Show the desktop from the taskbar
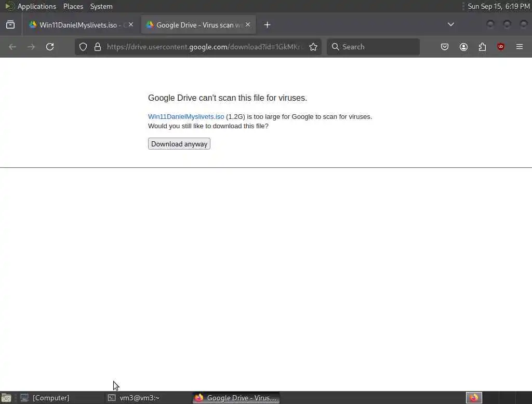 [6, 398]
